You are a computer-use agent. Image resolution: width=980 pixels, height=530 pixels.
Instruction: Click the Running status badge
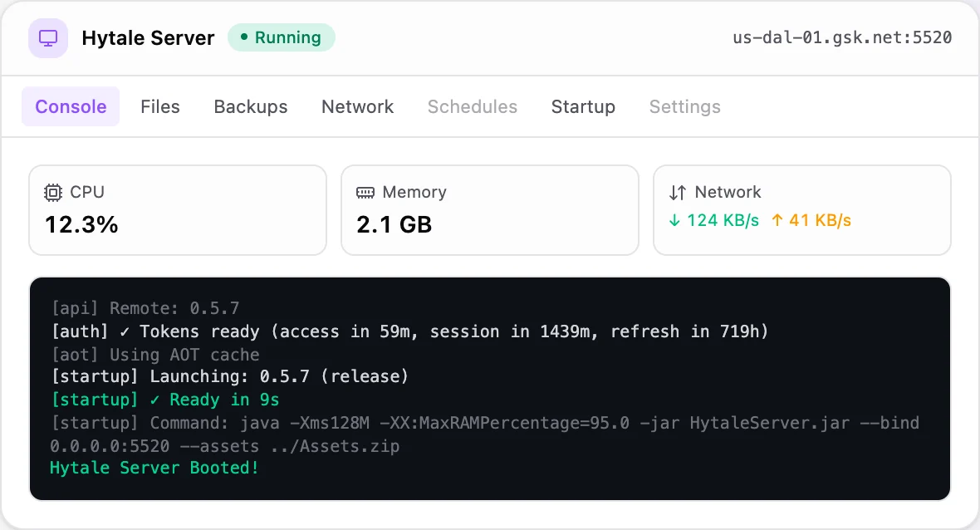point(282,37)
